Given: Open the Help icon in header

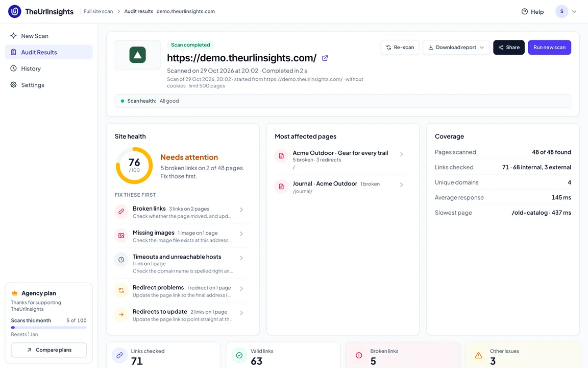Looking at the screenshot, I should pyautogui.click(x=525, y=12).
